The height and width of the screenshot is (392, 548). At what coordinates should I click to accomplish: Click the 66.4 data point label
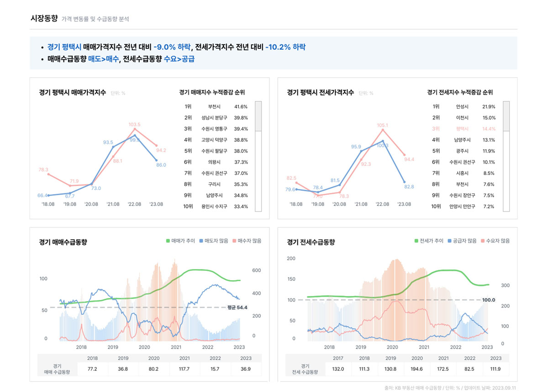pyautogui.click(x=42, y=196)
